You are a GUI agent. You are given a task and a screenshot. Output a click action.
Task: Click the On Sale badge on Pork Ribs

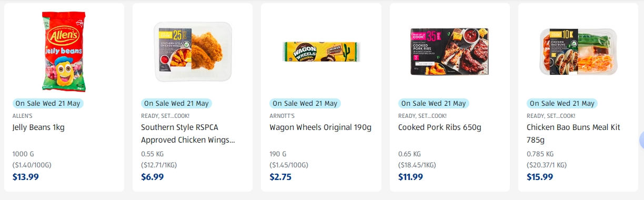[434, 103]
